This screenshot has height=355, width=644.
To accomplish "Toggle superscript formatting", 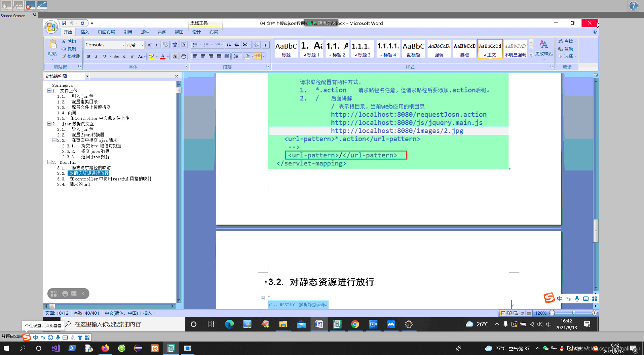I will 132,56.
